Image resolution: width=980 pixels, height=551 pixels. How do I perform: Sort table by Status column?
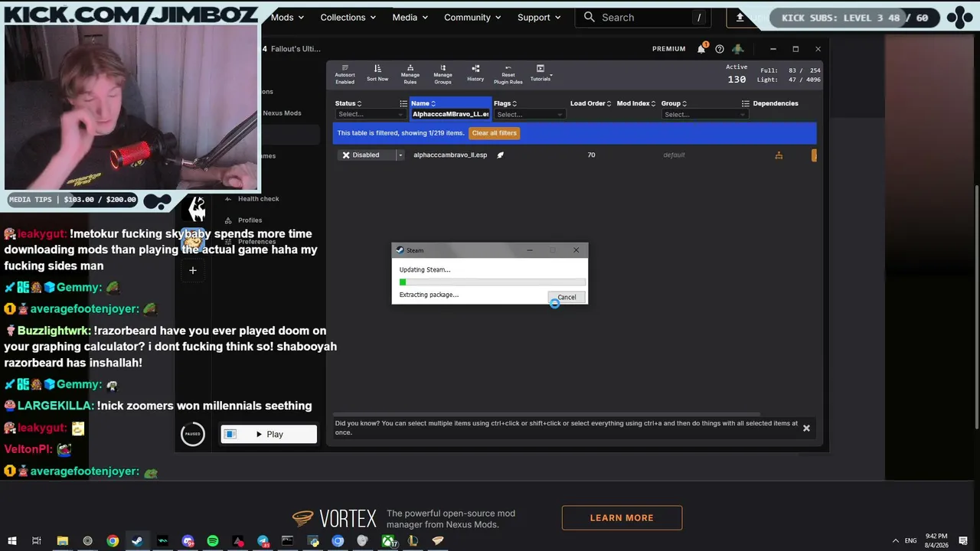[x=348, y=103]
